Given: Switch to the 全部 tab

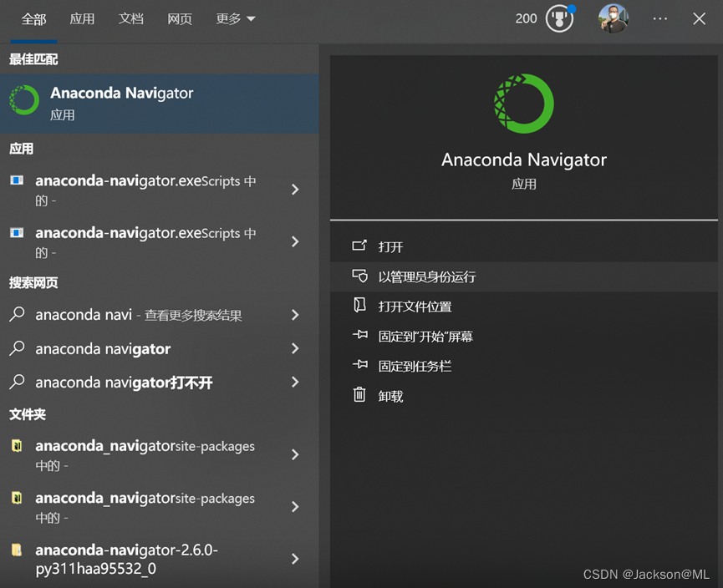Looking at the screenshot, I should pyautogui.click(x=33, y=19).
